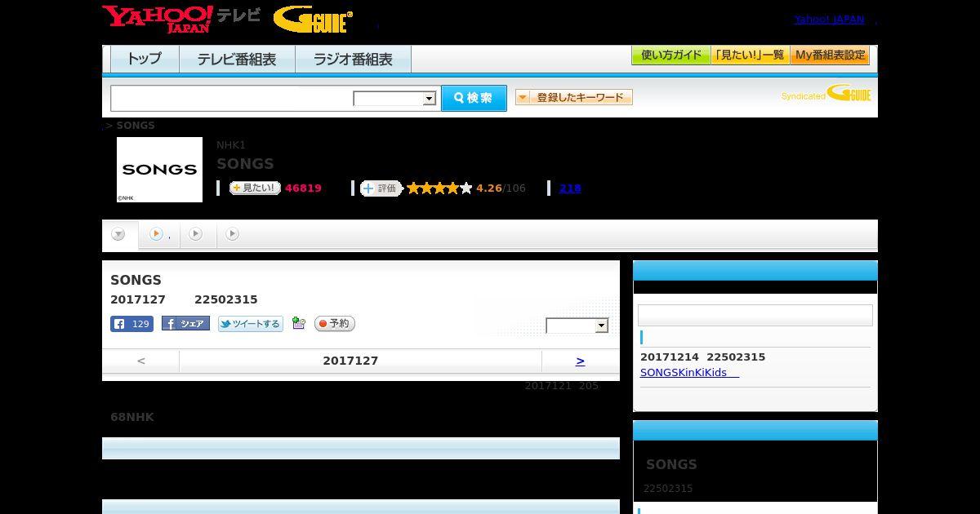Click the Syndicated G-Guide logo

click(x=826, y=93)
